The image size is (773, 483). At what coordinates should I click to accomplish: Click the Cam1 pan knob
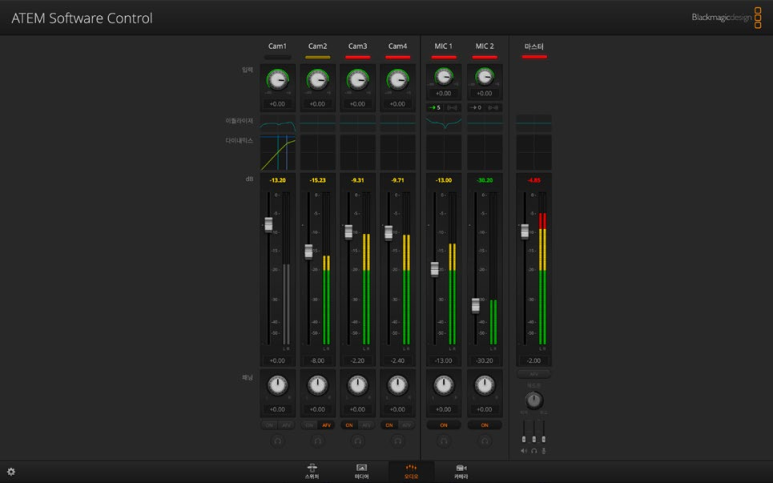[278, 385]
